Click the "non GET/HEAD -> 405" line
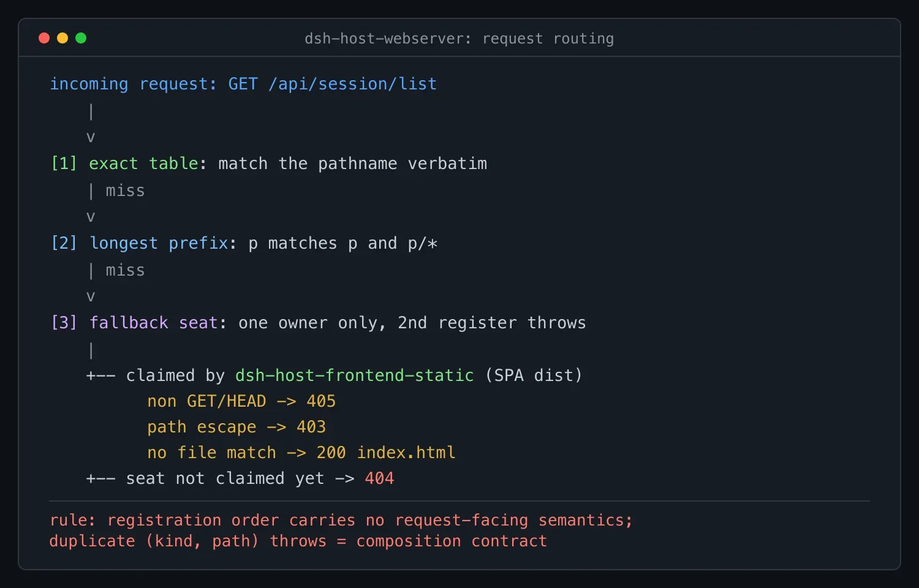The image size is (919, 588). pos(241,401)
